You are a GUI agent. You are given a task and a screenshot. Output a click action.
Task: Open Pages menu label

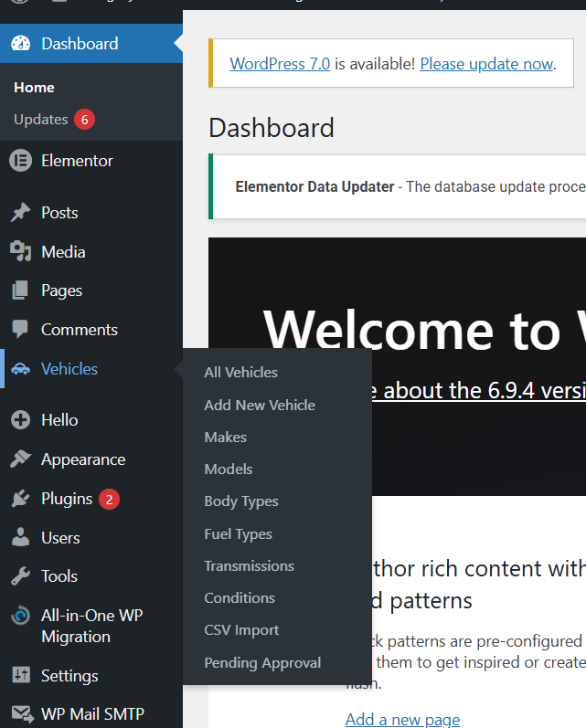tap(62, 290)
